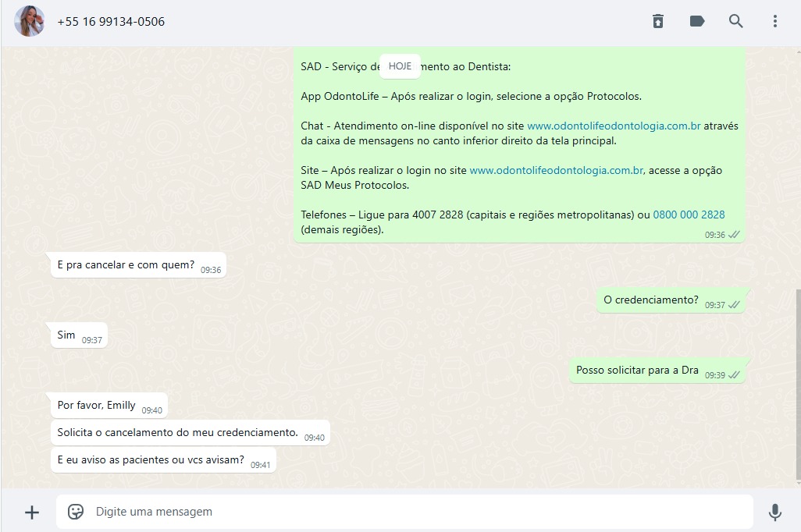Click the label tag icon in header
This screenshot has width=801, height=532.
697,21
